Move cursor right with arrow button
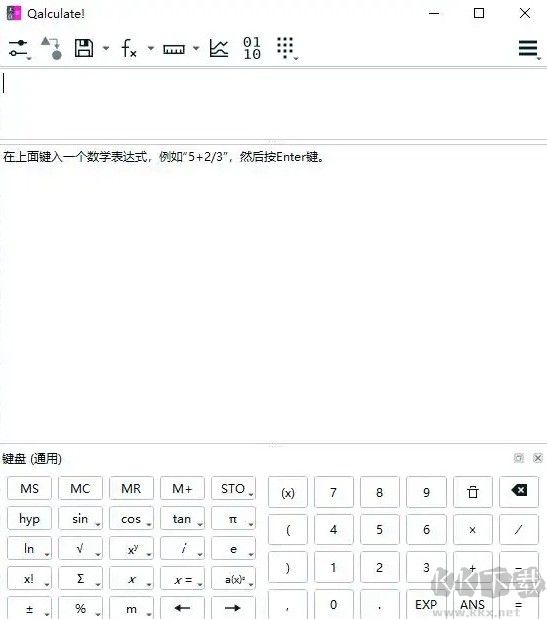This screenshot has height=619, width=547. click(233, 608)
